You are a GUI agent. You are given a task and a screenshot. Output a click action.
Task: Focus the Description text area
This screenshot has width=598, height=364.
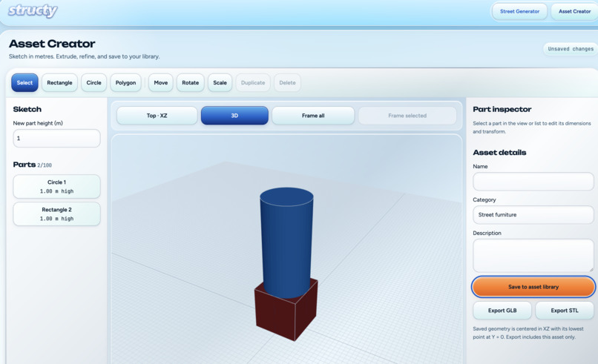point(533,255)
